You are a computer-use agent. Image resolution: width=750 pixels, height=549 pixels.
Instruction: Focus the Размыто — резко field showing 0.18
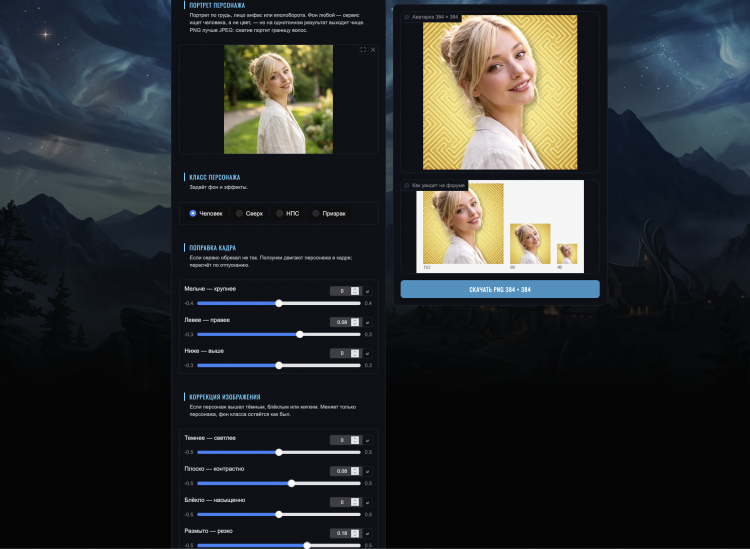pos(345,533)
